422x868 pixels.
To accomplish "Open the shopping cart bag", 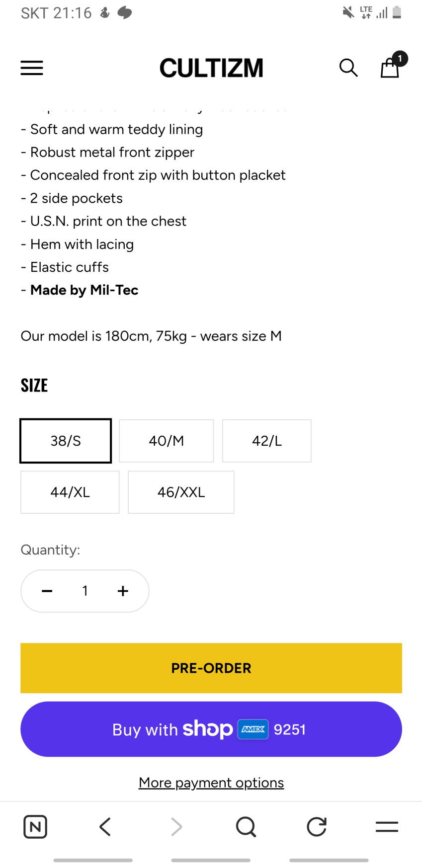I will tap(390, 68).
